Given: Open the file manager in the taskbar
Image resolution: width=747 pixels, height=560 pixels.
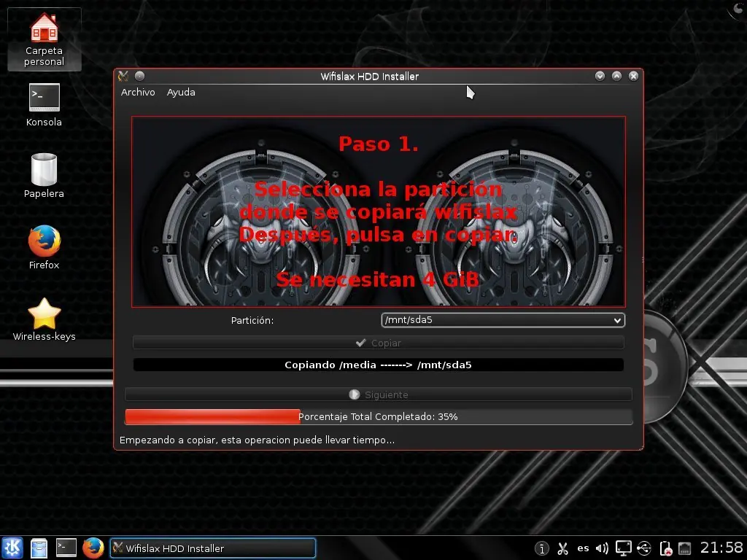Looking at the screenshot, I should (x=39, y=548).
